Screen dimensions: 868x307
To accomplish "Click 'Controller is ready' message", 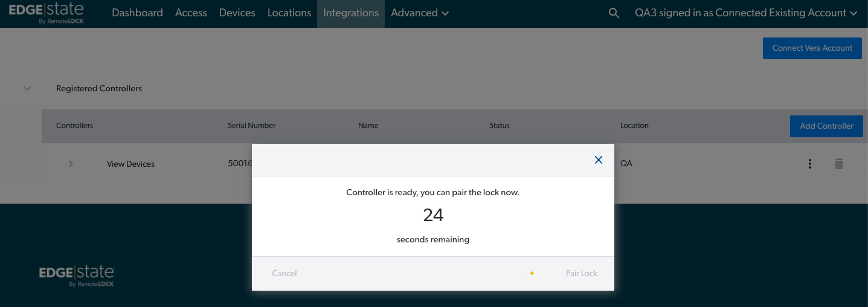I will click(x=432, y=193).
